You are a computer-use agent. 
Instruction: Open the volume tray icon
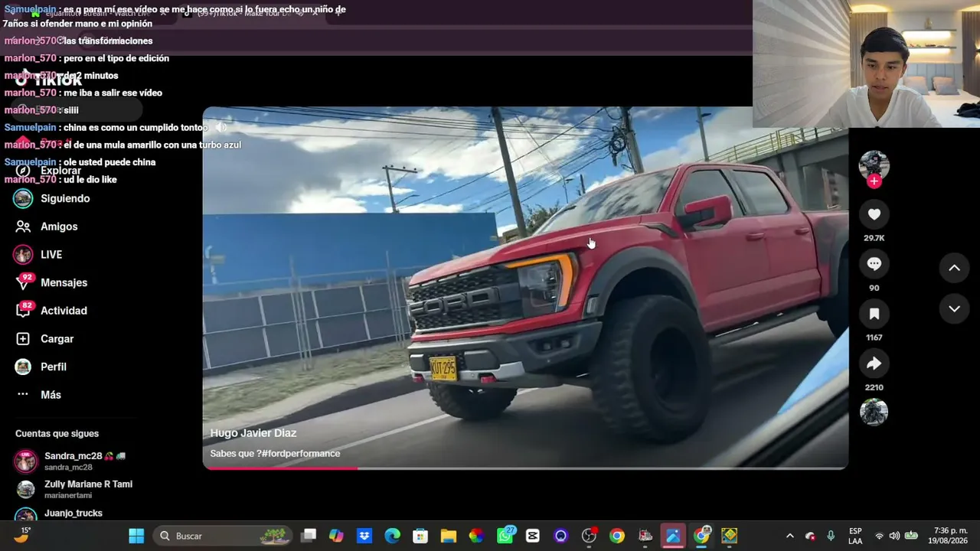(x=894, y=536)
